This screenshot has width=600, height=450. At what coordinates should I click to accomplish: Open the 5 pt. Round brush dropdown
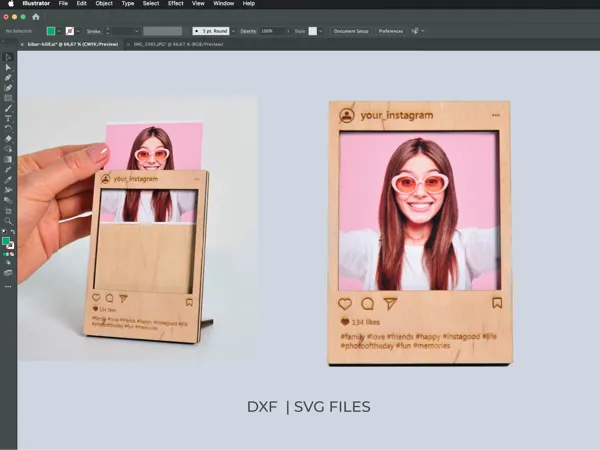[x=233, y=31]
